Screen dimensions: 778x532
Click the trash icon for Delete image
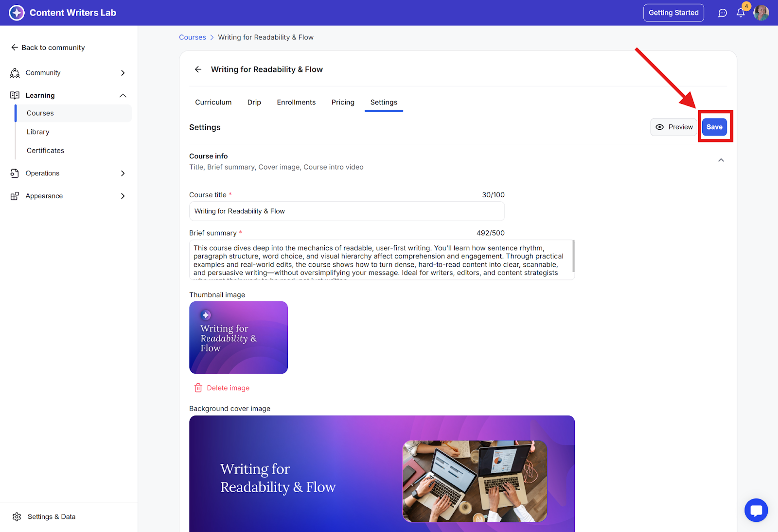coord(198,388)
